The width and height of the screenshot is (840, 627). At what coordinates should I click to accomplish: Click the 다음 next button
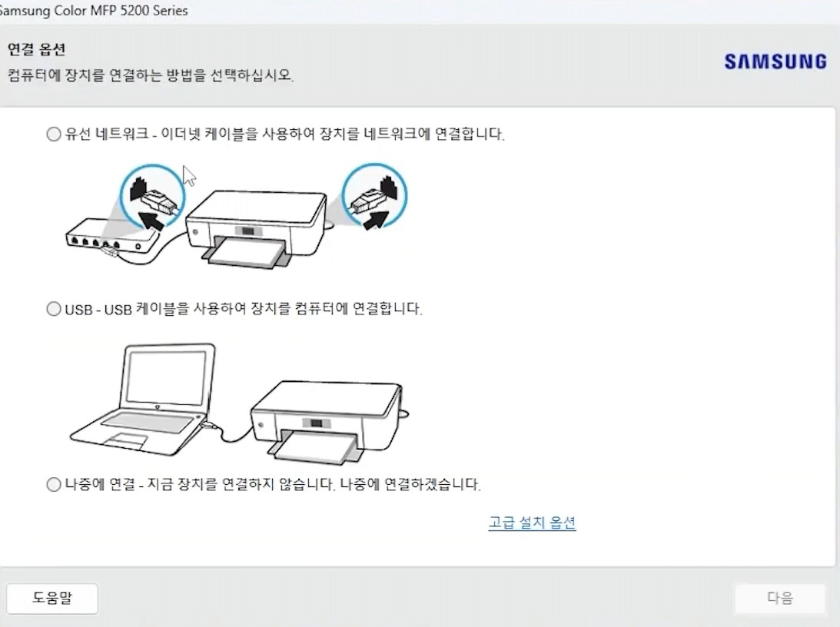(779, 598)
